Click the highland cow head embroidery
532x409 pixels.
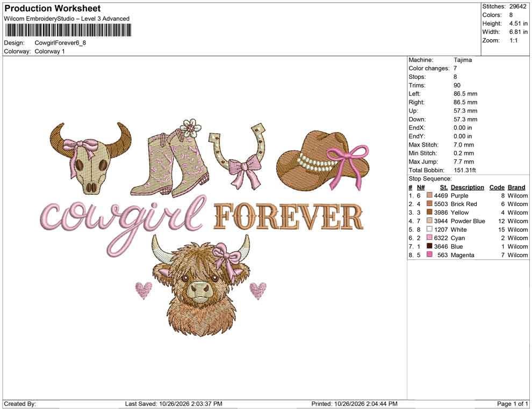click(x=201, y=284)
